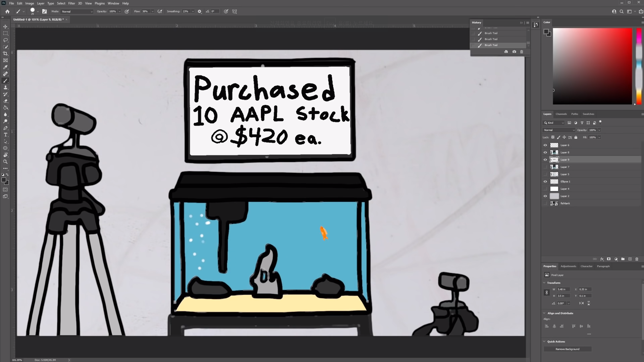Pick a color in the color field
Viewport: 644px width, 362px height.
[592, 66]
